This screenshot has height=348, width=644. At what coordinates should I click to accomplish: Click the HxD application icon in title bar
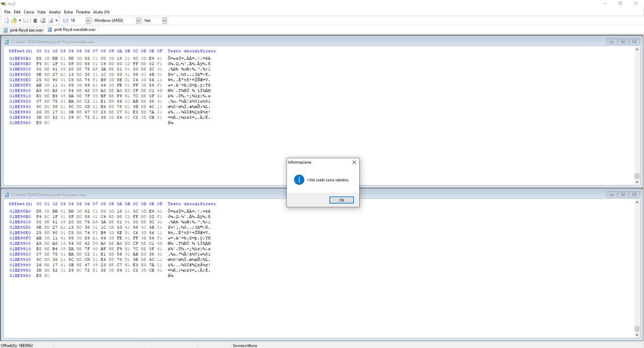3,4
